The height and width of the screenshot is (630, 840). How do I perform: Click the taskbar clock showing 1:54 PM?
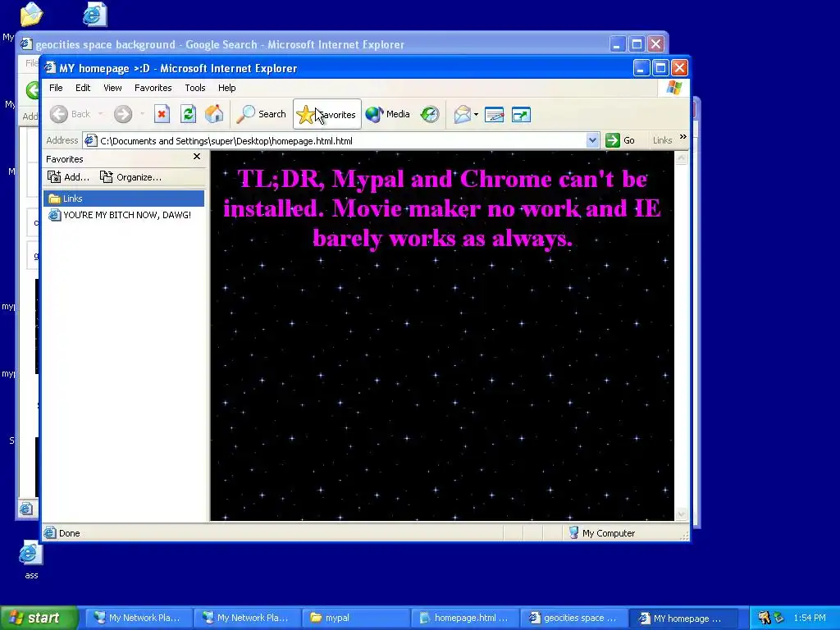coord(810,618)
